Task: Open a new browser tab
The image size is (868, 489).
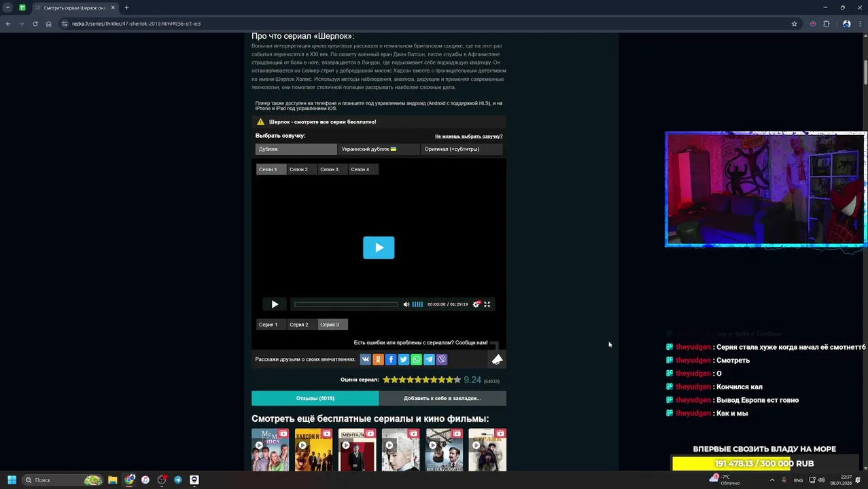Action: pyautogui.click(x=126, y=7)
